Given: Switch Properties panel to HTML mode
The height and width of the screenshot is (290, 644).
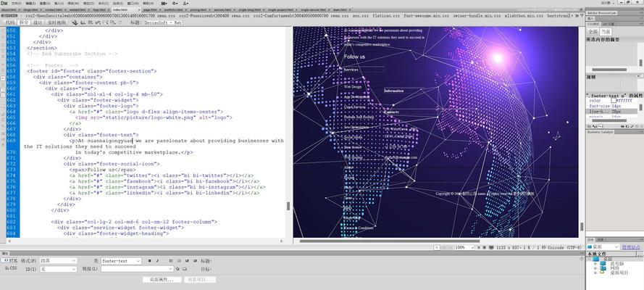Looking at the screenshot, I should tap(9, 260).
